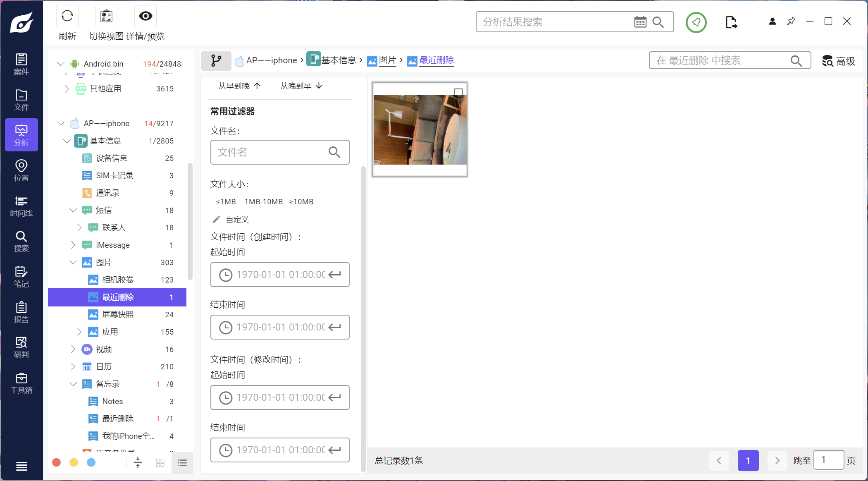868x481 pixels.
Task: Expand the 日历 tree node
Action: [x=73, y=366]
